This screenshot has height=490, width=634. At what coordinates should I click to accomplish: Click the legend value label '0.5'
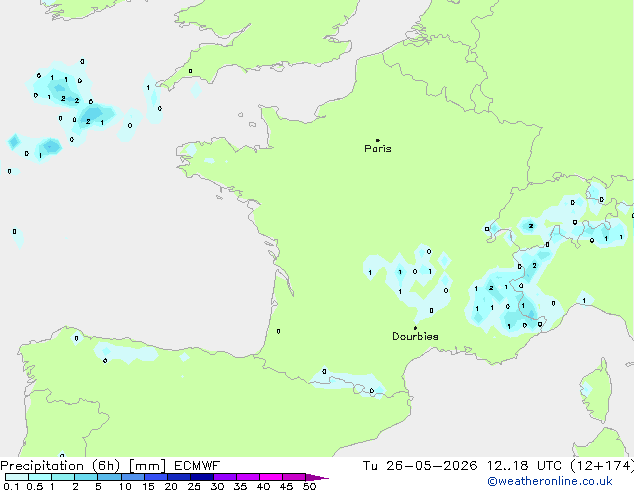pyautogui.click(x=35, y=486)
